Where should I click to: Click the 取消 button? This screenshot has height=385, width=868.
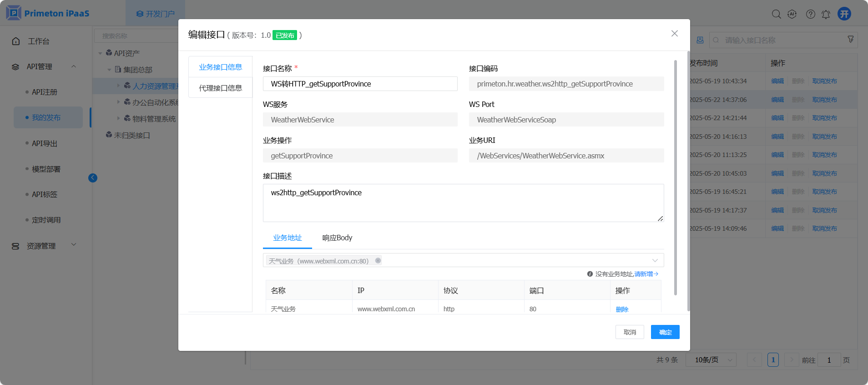point(630,332)
